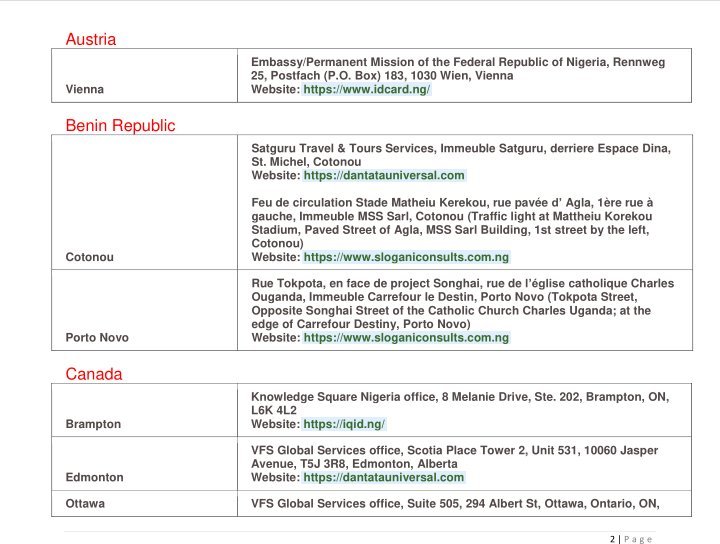The image size is (720, 544).
Task: Open sloganiconsults.com.ng link in Porto Novo row
Action: (406, 338)
